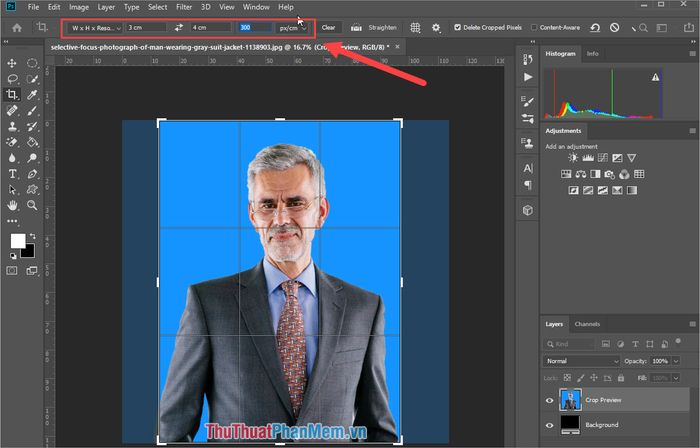Viewport: 700px width, 448px height.
Task: Toggle lock transparent pixels
Action: [x=567, y=377]
